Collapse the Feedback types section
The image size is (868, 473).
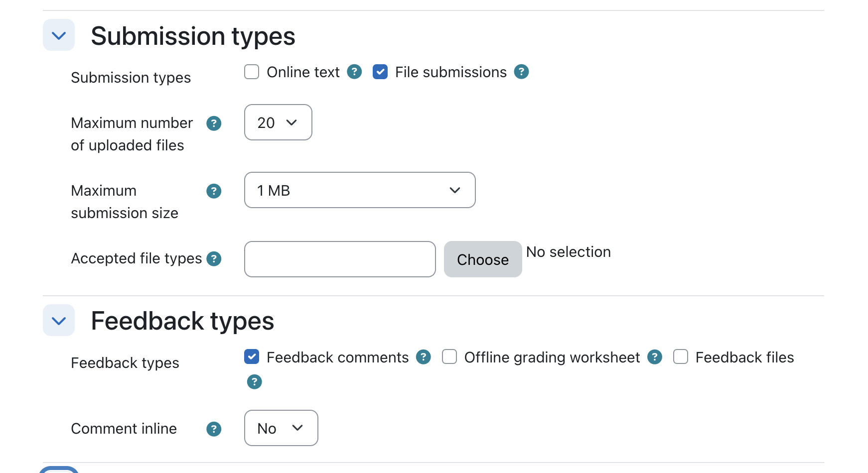coord(59,321)
